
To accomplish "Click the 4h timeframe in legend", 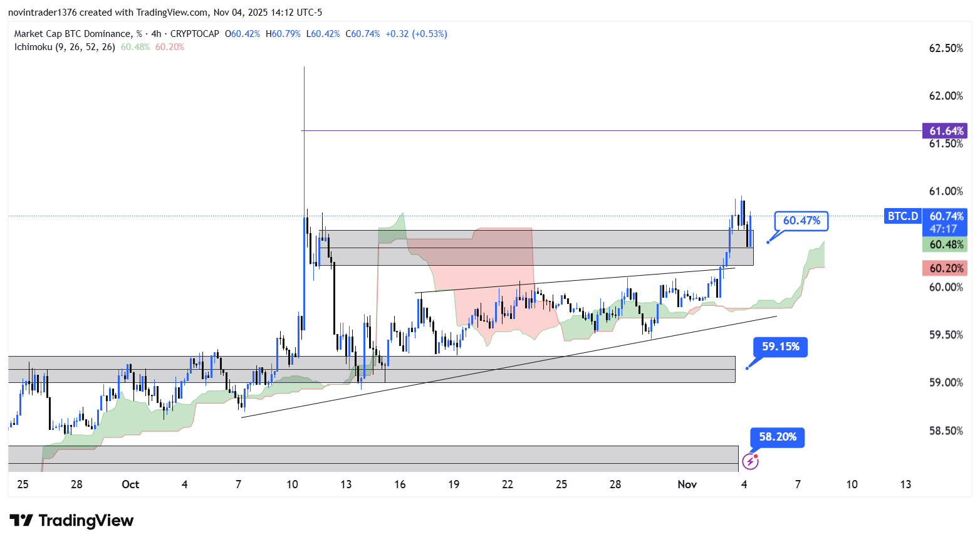I will tap(156, 34).
